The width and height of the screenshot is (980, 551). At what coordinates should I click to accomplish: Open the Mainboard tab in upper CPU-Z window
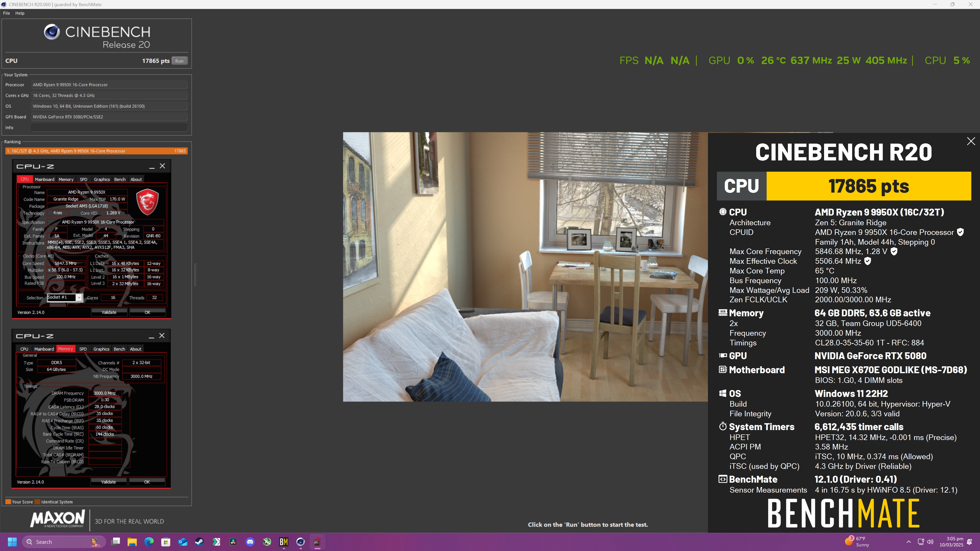coord(44,179)
